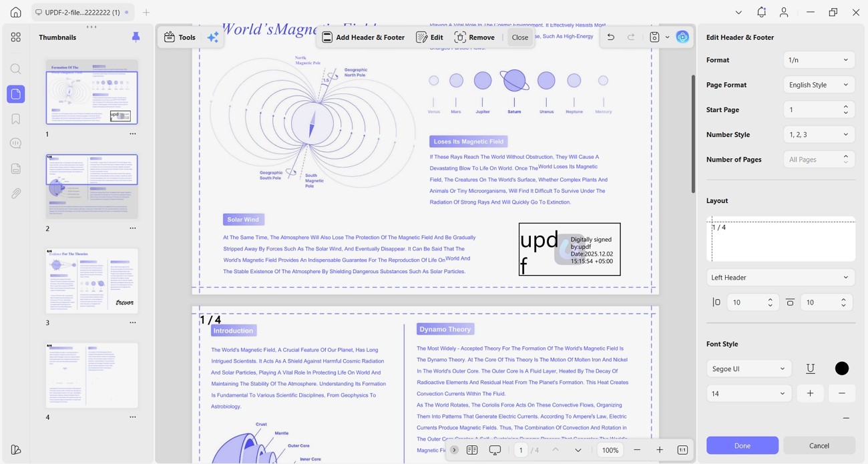Increase font size with plus button
868x464 pixels.
tap(810, 393)
